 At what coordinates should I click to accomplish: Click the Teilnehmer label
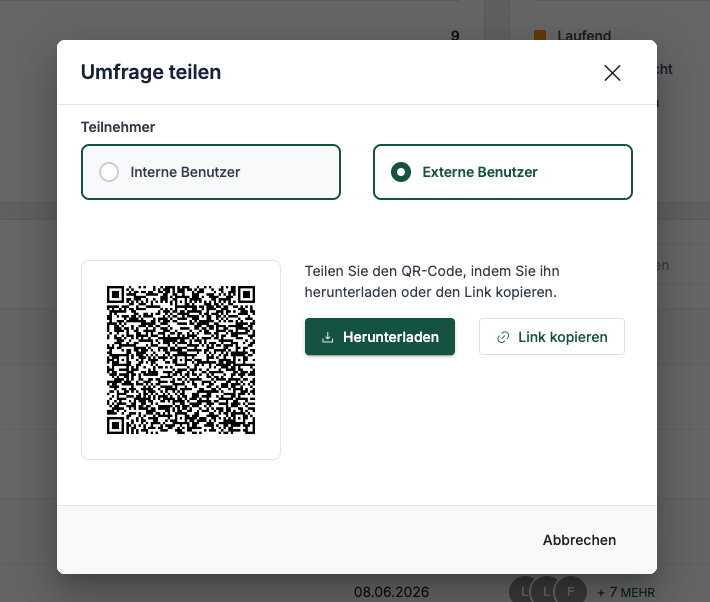pyautogui.click(x=118, y=127)
